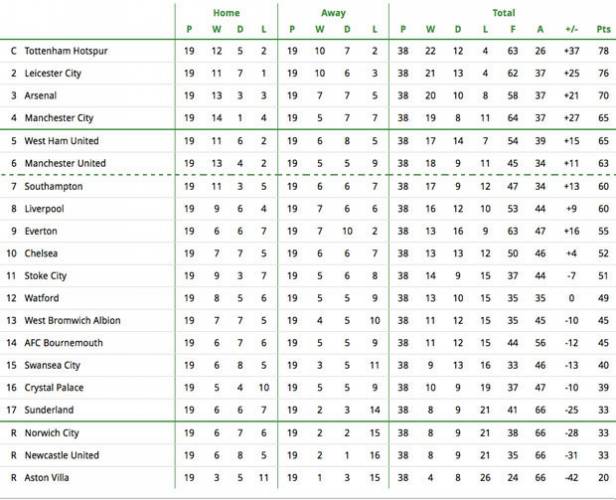This screenshot has height=500, width=616.
Task: Click the Total F goals-for header
Action: [513, 29]
